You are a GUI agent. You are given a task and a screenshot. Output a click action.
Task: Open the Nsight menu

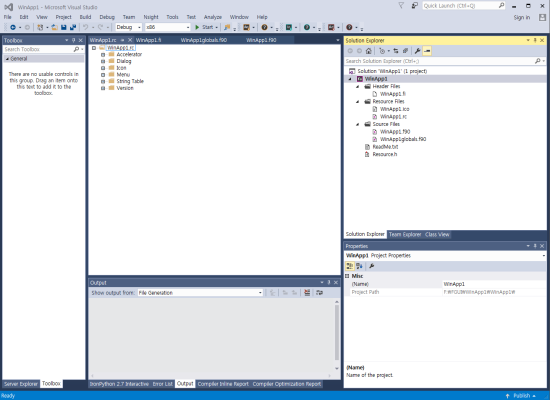151,17
